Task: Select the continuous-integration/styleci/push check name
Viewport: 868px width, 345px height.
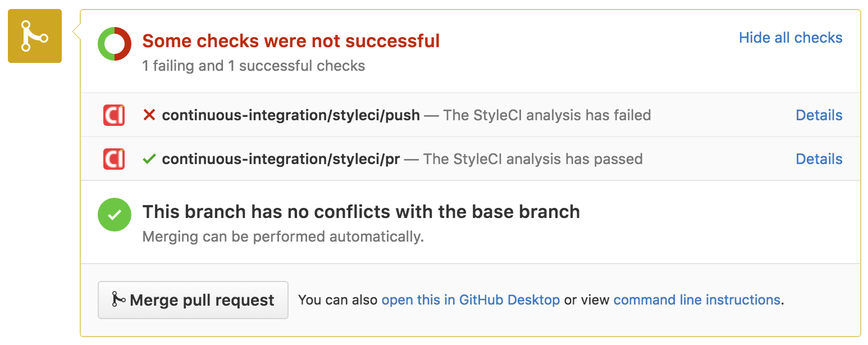Action: (x=291, y=115)
